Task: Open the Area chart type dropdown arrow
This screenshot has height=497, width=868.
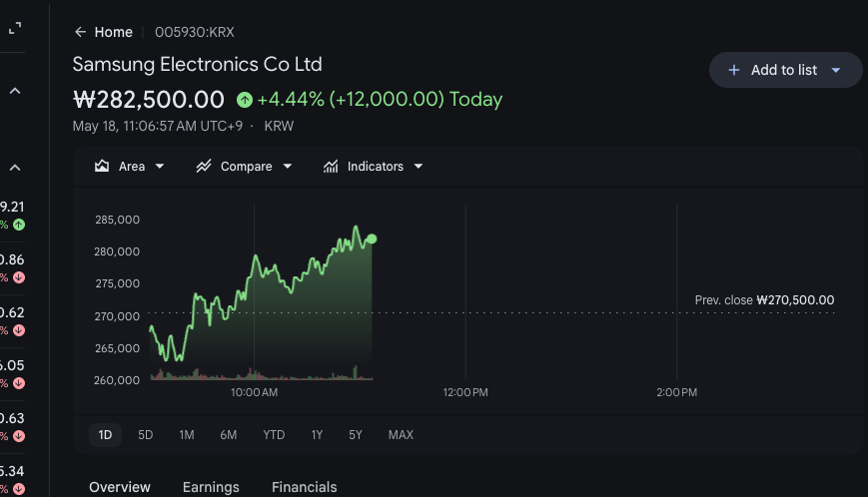Action: (x=160, y=166)
